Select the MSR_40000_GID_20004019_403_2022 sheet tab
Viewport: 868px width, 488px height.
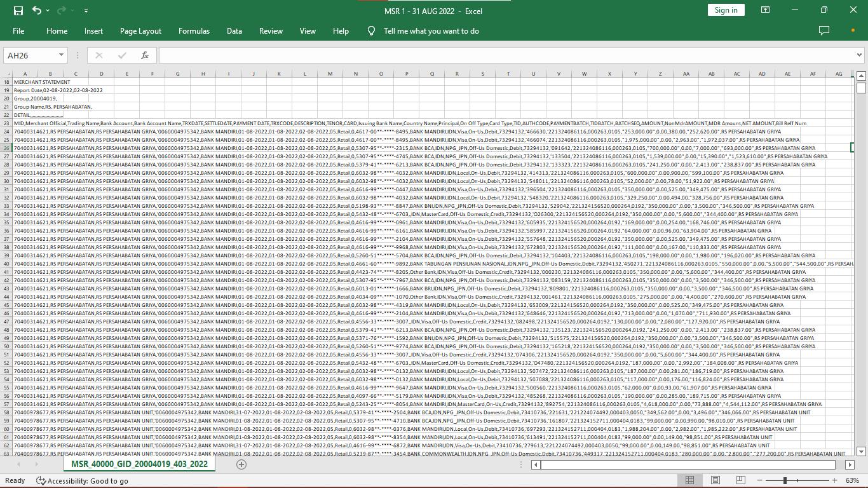pos(139,464)
